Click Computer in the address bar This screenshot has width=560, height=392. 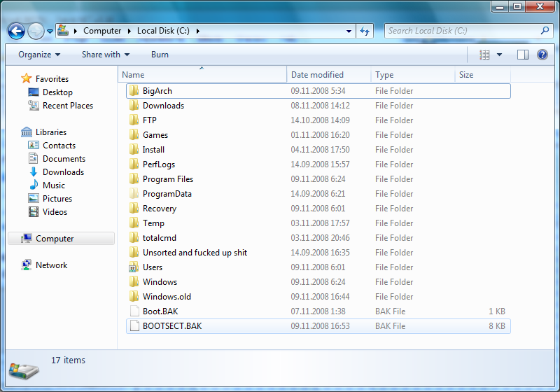point(102,31)
